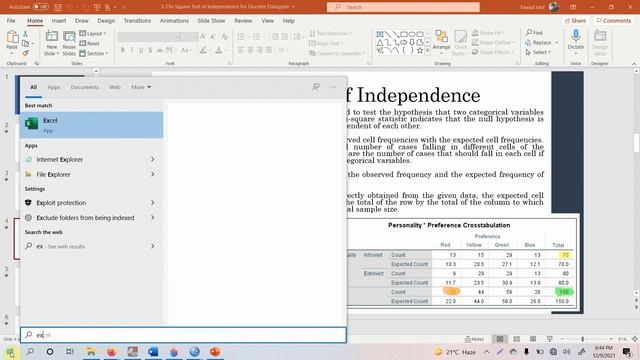Expand the File Explorer result arrow
Image resolution: width=640 pixels, height=360 pixels.
153,174
